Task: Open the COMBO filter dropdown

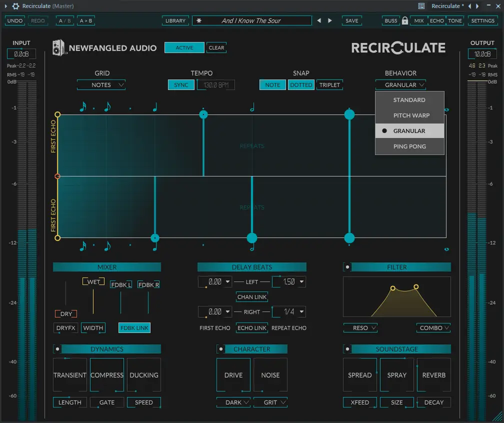Action: click(x=433, y=328)
